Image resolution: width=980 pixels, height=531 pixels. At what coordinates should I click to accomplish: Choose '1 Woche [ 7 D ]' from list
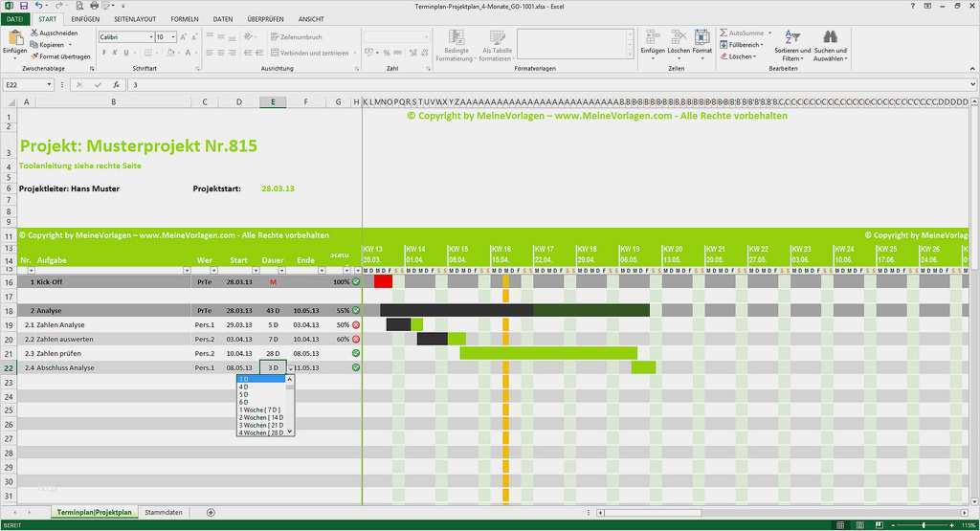[x=259, y=409]
